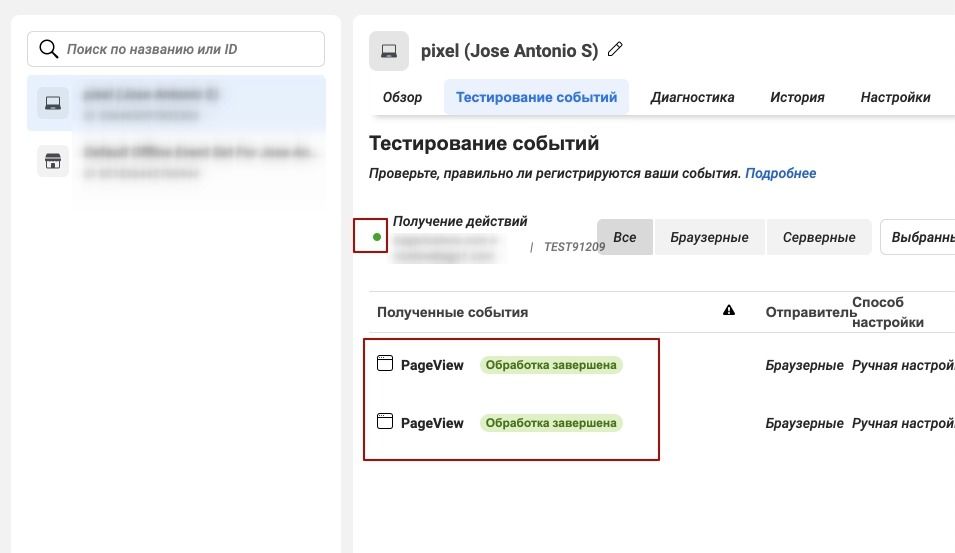Click the pencil edit icon beside the pixel name
The height and width of the screenshot is (553, 955).
click(x=616, y=50)
